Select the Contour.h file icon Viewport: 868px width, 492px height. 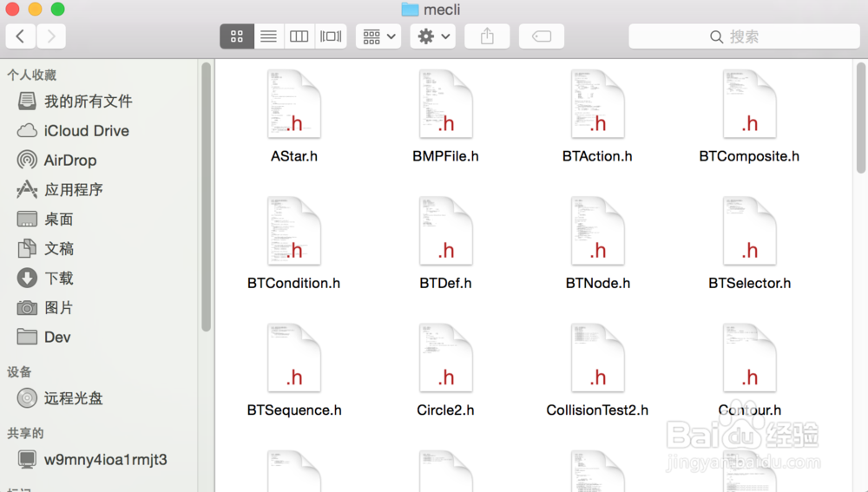[750, 358]
